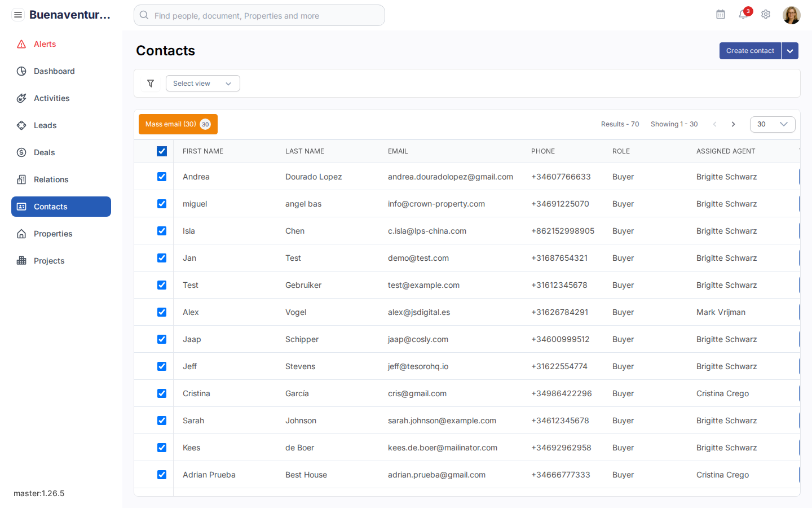Click Adrian Prueba first name
The width and height of the screenshot is (812, 508).
pos(209,475)
